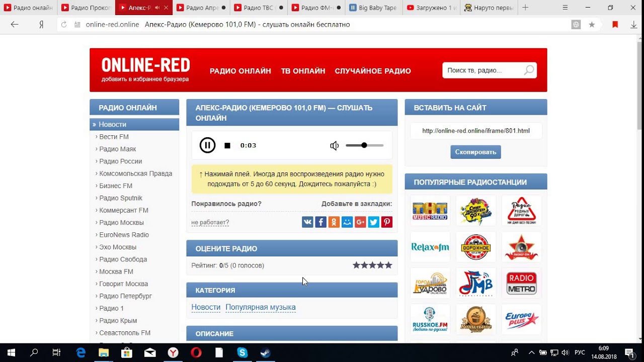Screen dimensions: 644x362
Task: Open Радио онлайн in header menu
Action: click(x=240, y=71)
